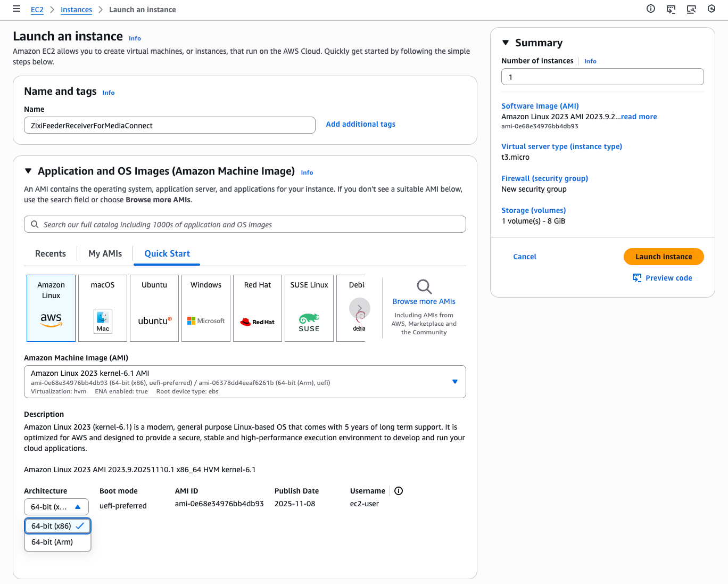Select 64-bit (Arm) architecture option
Screen dimensions: 728x584
click(x=52, y=542)
